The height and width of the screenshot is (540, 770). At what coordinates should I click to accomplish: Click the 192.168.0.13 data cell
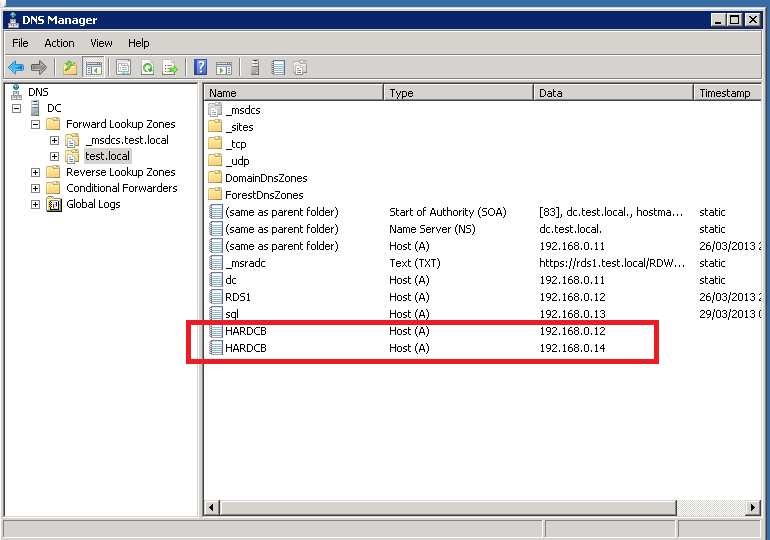click(x=573, y=314)
